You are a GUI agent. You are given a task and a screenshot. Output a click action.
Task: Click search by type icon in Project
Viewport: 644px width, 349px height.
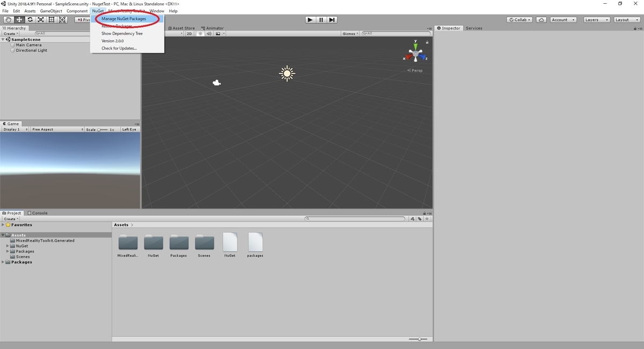(412, 219)
